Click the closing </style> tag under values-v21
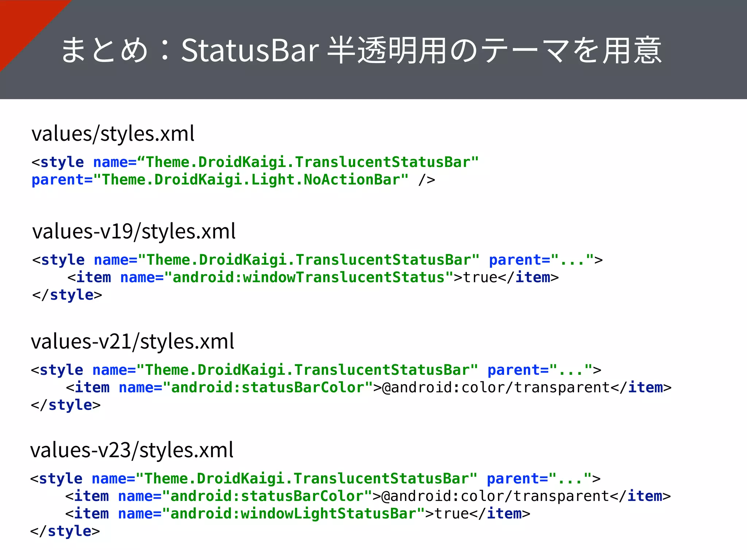Image resolution: width=747 pixels, height=560 pixels. coord(66,405)
